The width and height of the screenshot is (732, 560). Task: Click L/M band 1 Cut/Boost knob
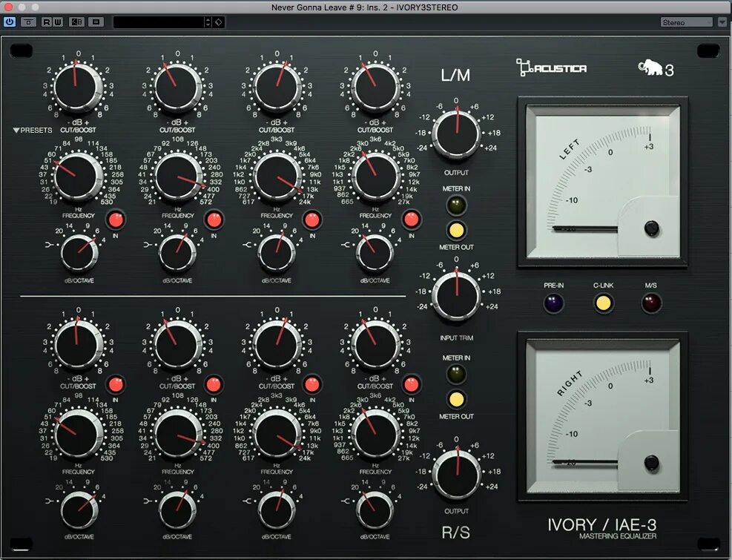click(77, 88)
